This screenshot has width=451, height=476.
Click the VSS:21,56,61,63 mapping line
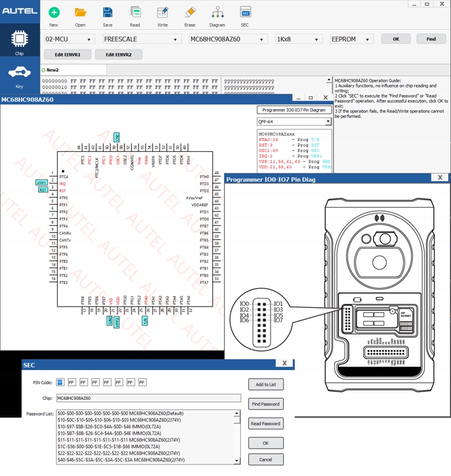pos(294,161)
